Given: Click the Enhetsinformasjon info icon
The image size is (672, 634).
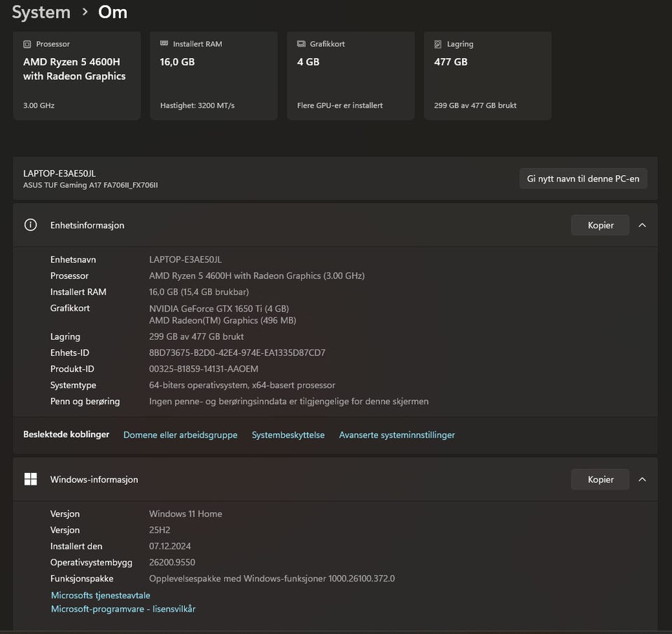Looking at the screenshot, I should coord(30,225).
